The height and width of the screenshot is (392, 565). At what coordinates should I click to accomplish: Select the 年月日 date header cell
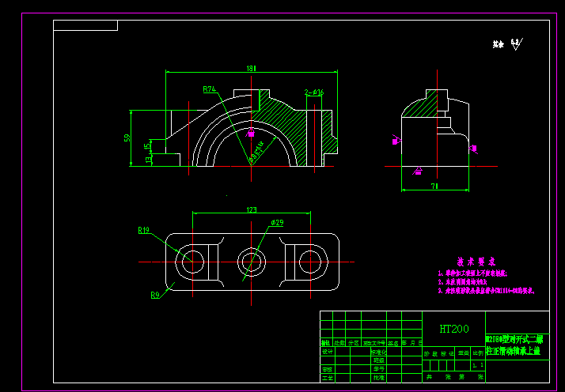pyautogui.click(x=411, y=343)
